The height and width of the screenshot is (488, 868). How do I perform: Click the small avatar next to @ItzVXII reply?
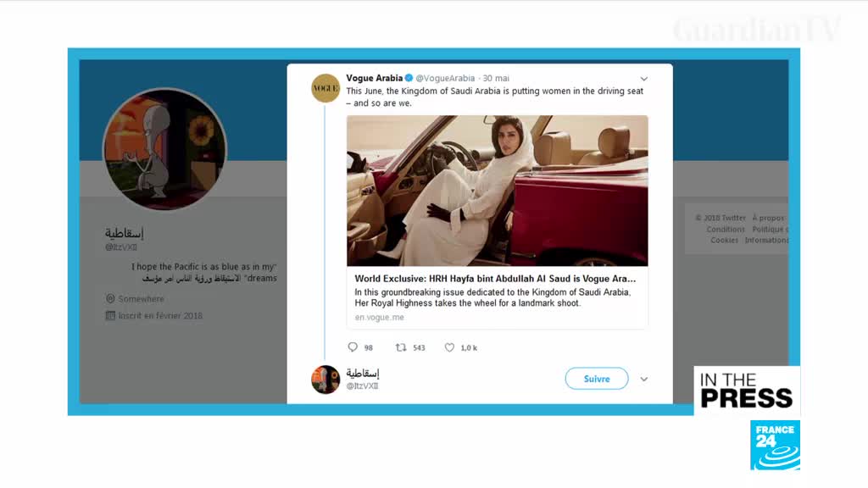point(325,380)
